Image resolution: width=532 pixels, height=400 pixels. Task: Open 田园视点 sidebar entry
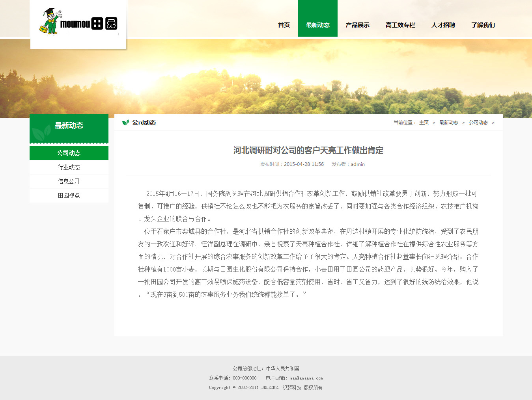69,195
